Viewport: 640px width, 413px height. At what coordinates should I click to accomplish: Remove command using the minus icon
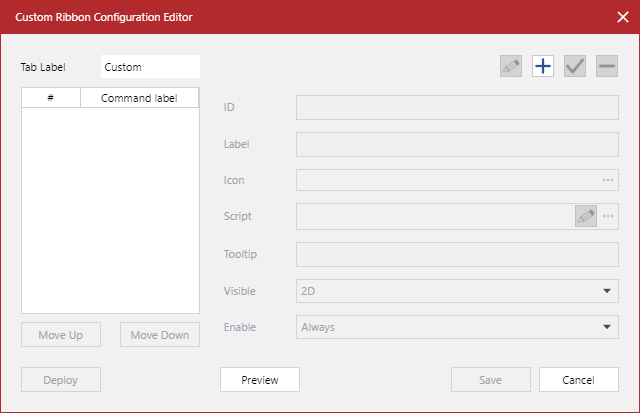click(x=606, y=67)
